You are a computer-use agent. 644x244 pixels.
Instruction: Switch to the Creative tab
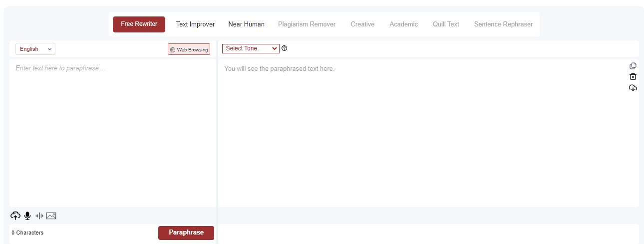tap(362, 24)
